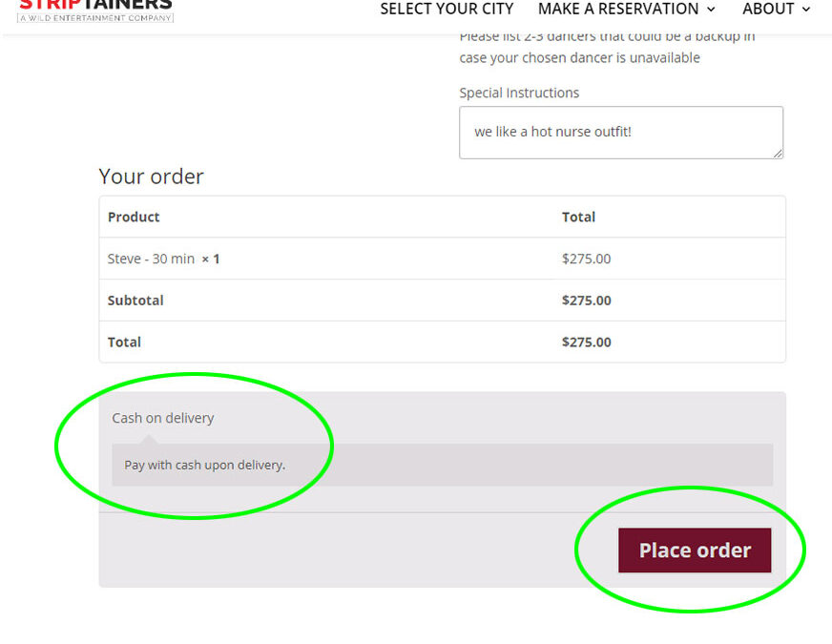Click the Pay with cash upon delivery box
832x644 pixels.
pos(442,465)
